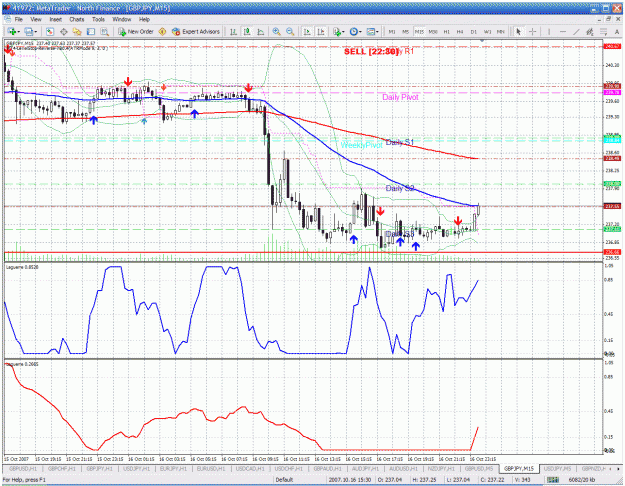Switch to USDJPY,H1 chart tab
The image size is (625, 486).
click(x=136, y=469)
